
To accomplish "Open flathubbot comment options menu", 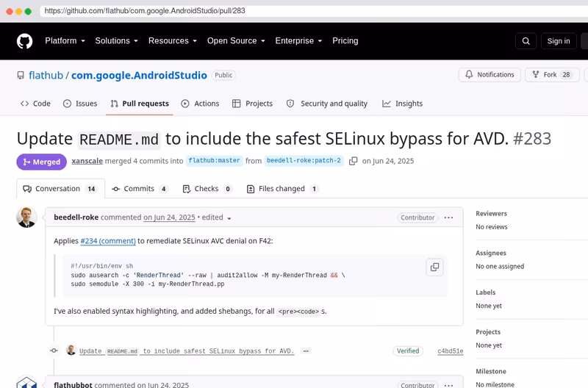I will pyautogui.click(x=448, y=385).
